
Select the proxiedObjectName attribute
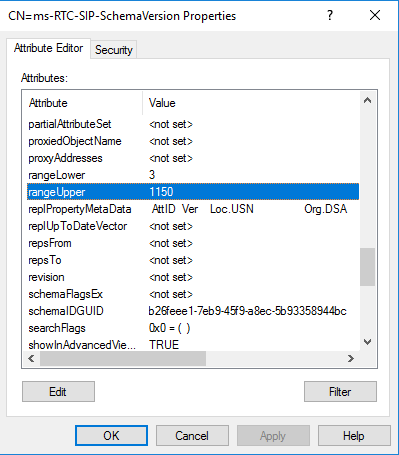tap(193, 141)
